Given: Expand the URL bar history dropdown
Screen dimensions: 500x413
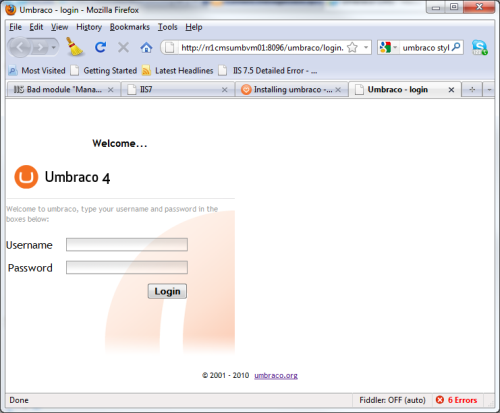Looking at the screenshot, I should [366, 48].
